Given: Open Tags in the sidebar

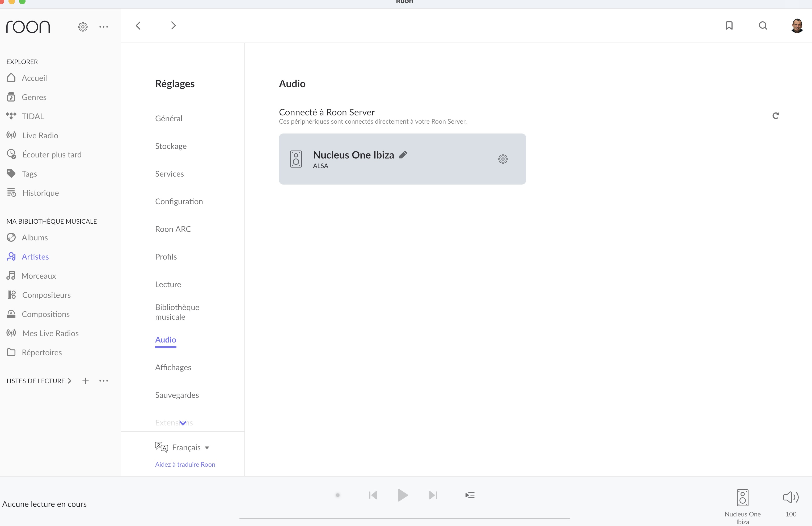Looking at the screenshot, I should tap(22, 173).
